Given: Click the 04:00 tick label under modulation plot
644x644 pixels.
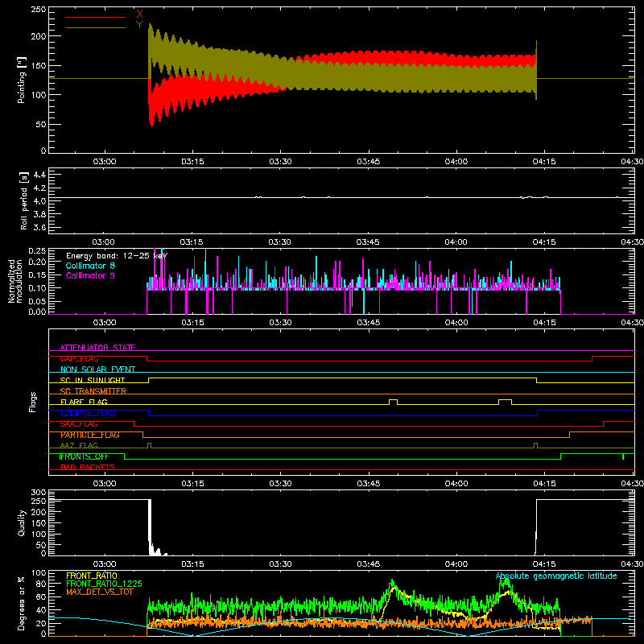Looking at the screenshot, I should [x=456, y=323].
